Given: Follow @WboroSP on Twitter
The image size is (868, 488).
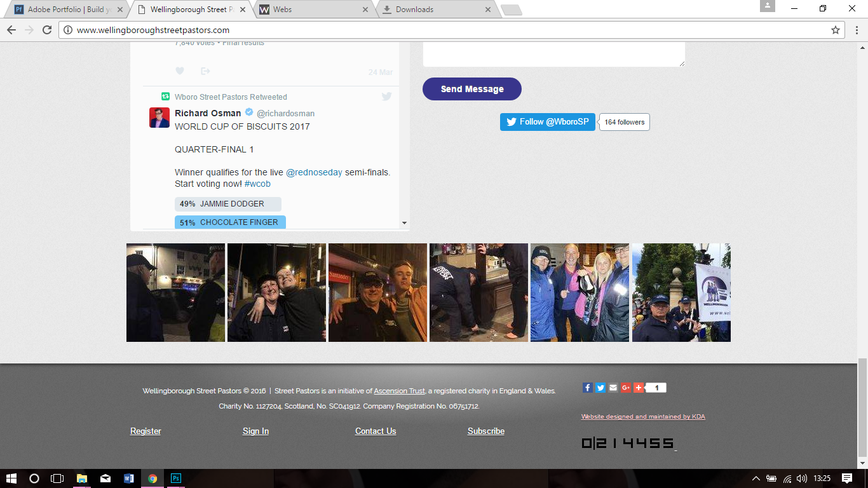Looking at the screenshot, I should (548, 122).
